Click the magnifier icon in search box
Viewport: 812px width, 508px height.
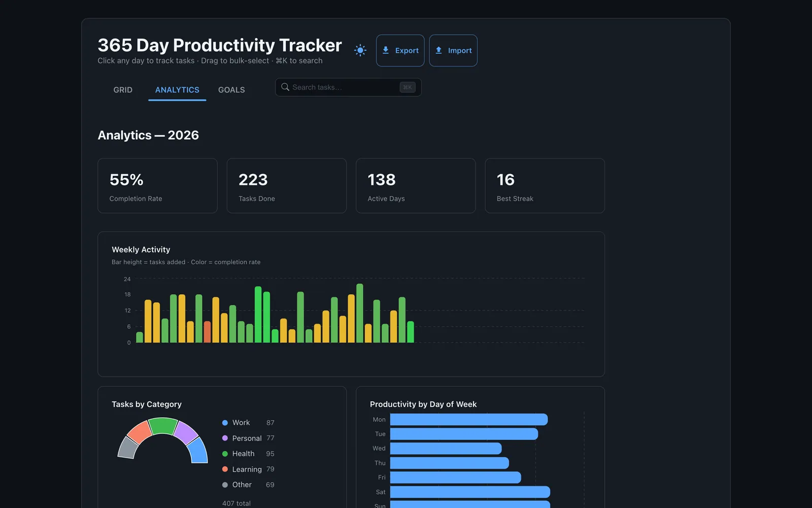[285, 87]
